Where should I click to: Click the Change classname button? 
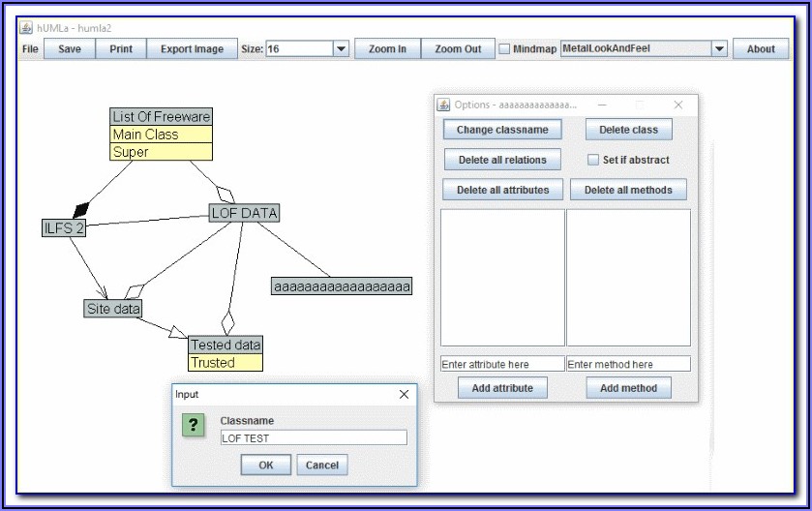[502, 130]
